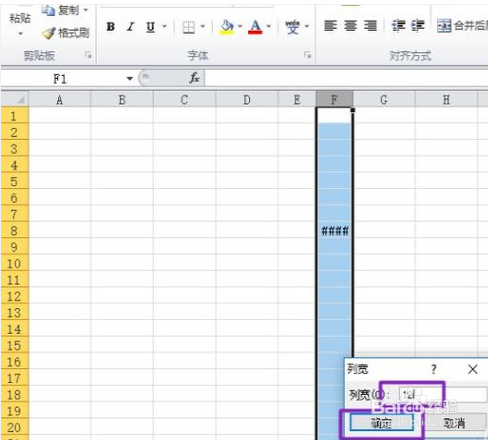This screenshot has height=440, width=488.
Task: Open Copy dropdown arrow
Action: 86,10
